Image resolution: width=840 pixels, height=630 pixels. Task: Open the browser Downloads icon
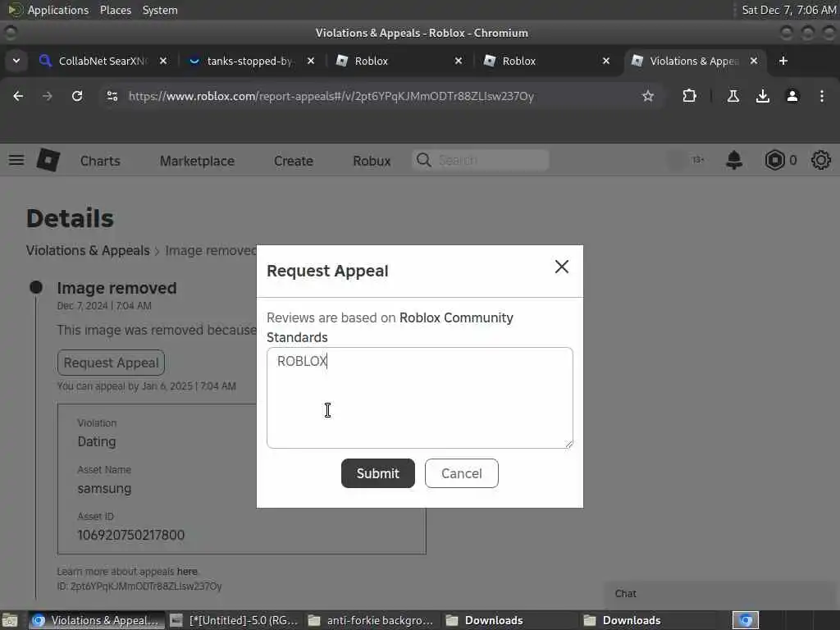[x=762, y=96]
